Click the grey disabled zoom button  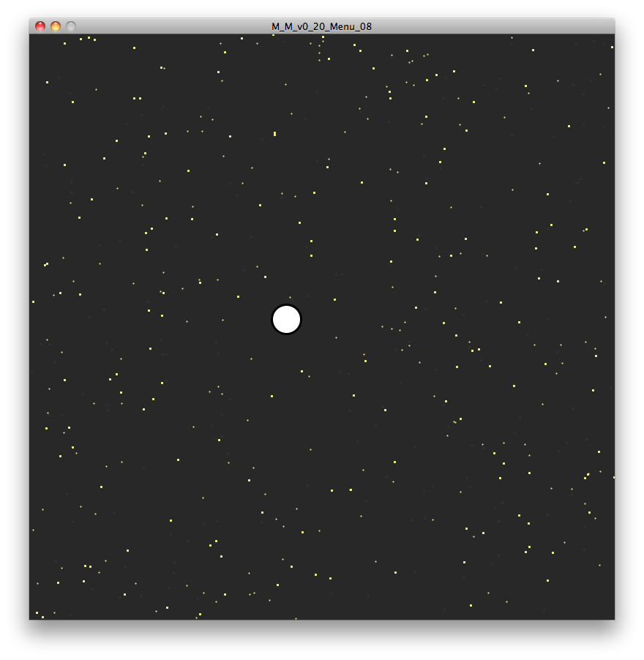tap(71, 26)
